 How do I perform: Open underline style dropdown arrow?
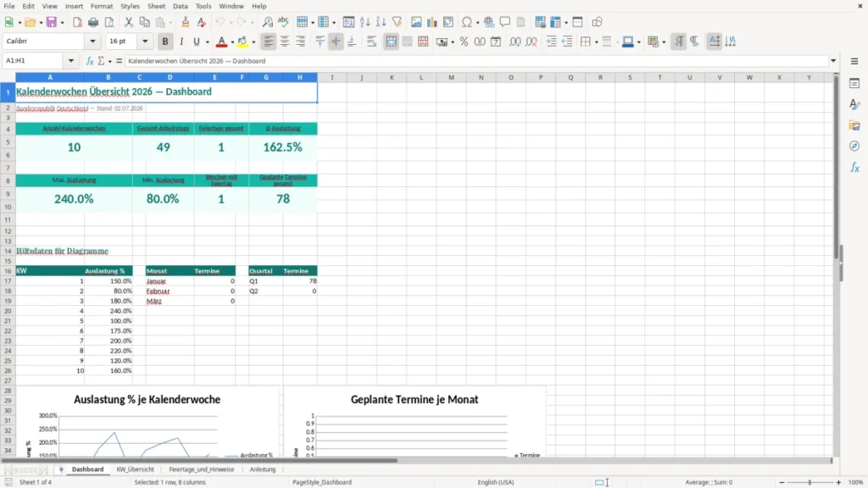(207, 42)
